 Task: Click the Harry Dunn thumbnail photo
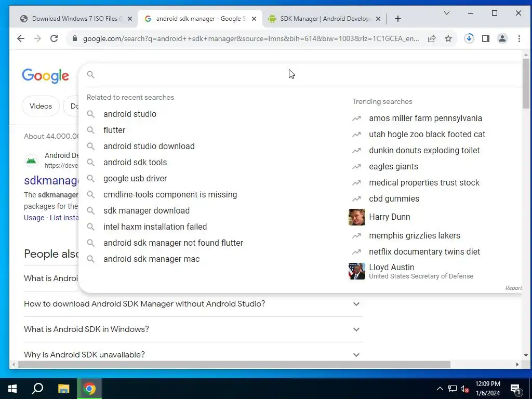[356, 217]
